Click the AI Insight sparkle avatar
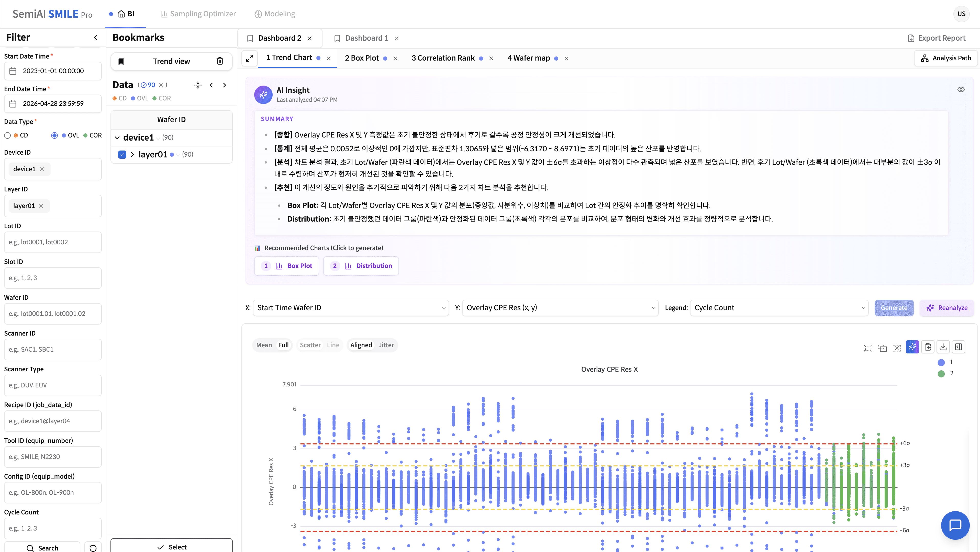Image resolution: width=980 pixels, height=552 pixels. coord(263,95)
